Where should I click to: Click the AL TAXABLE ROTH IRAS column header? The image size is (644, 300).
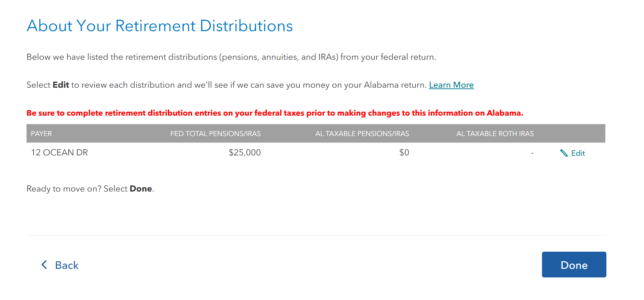tap(495, 134)
